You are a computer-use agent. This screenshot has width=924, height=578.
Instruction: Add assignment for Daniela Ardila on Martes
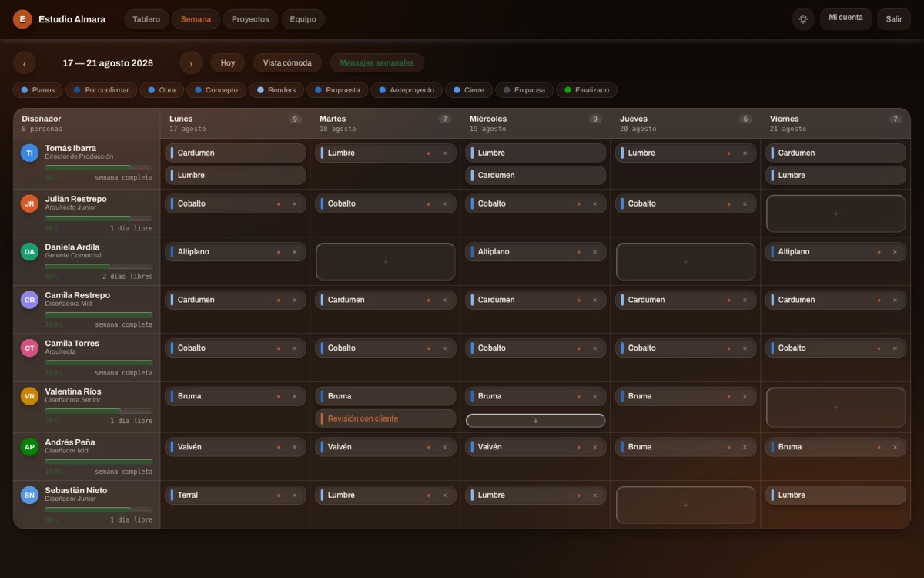tap(385, 262)
